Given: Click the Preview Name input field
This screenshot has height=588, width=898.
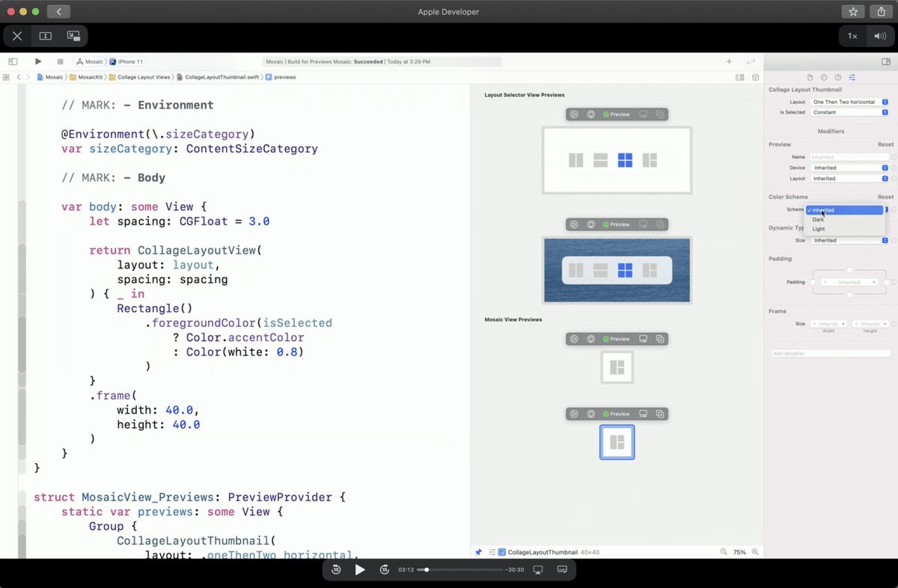Looking at the screenshot, I should click(849, 157).
